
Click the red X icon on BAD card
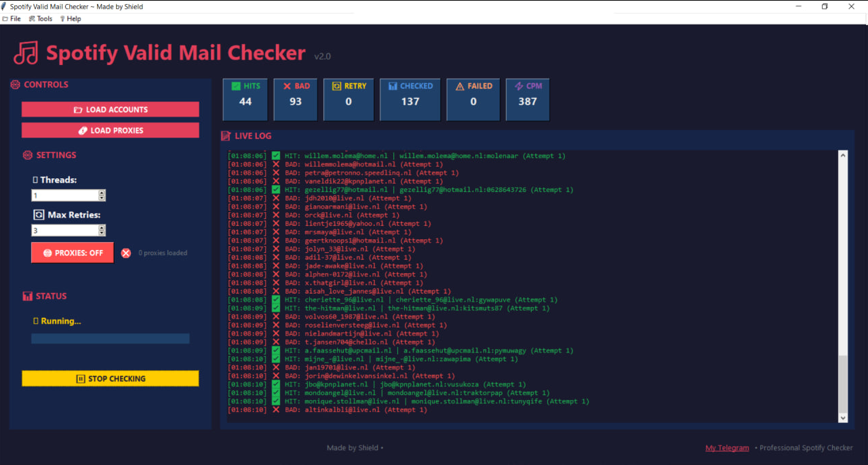[x=287, y=86]
